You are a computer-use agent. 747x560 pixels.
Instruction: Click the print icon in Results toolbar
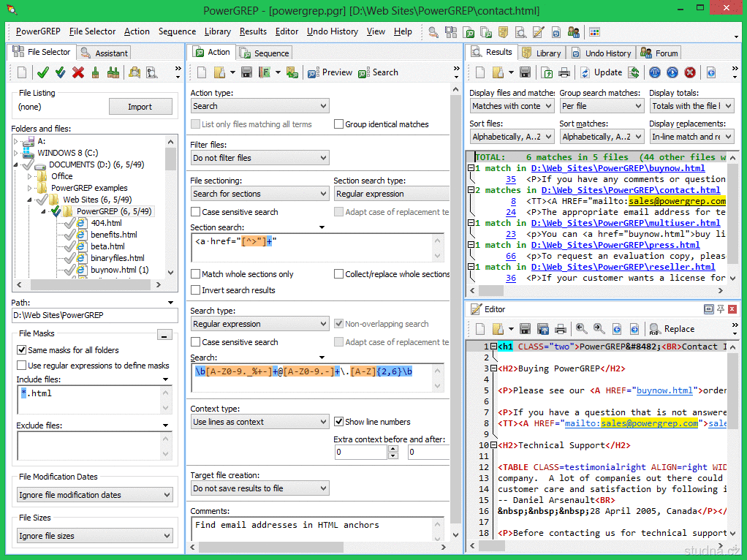564,72
